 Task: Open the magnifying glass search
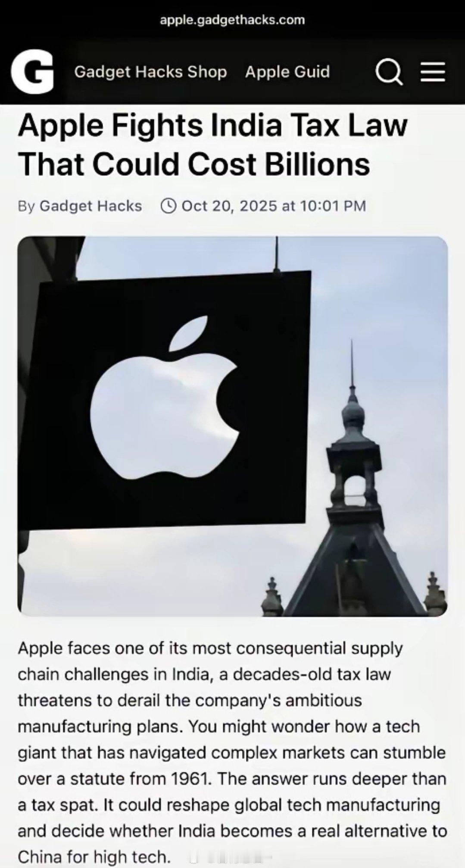point(389,72)
